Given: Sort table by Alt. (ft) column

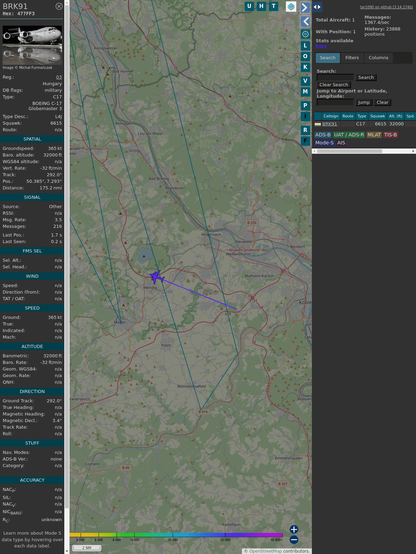Looking at the screenshot, I should coord(396,116).
